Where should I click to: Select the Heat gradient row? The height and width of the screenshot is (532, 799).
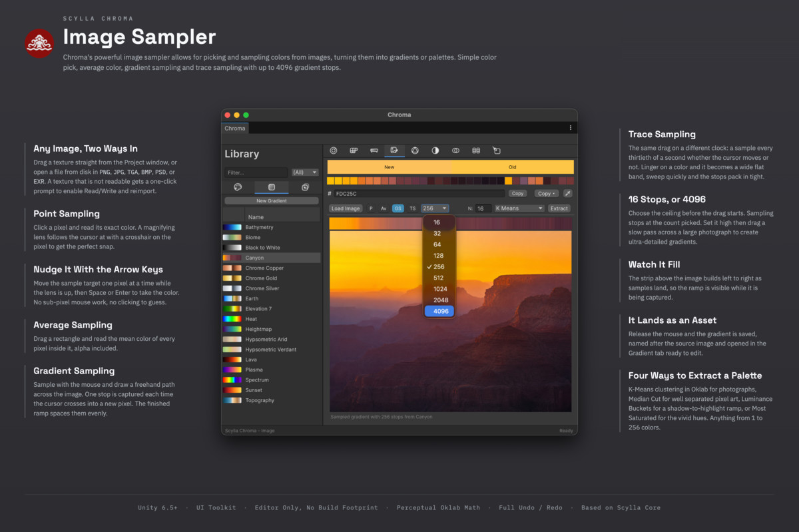click(x=272, y=319)
